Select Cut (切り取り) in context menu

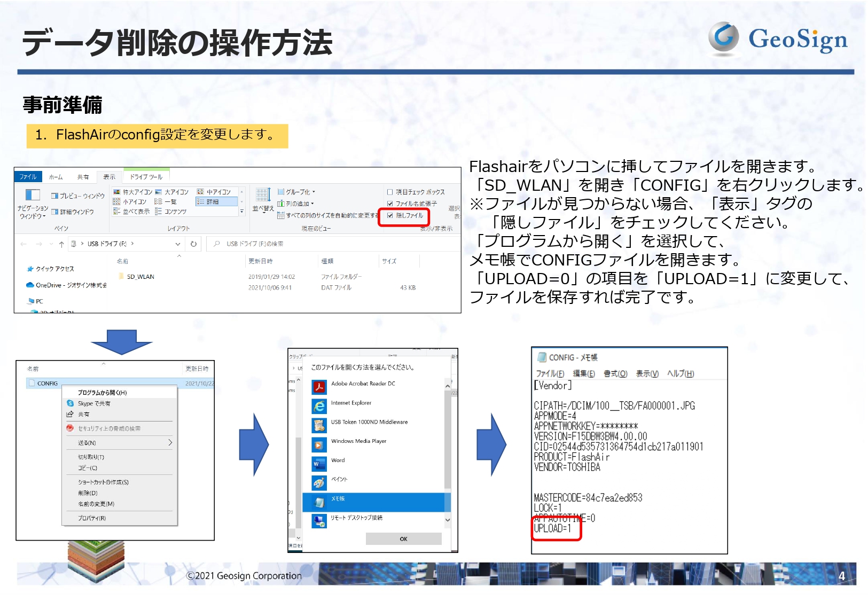[120, 457]
